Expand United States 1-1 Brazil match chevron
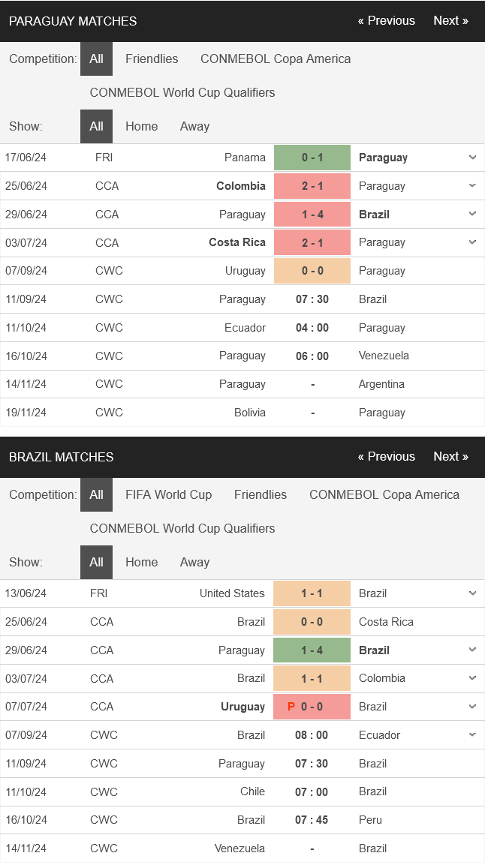The height and width of the screenshot is (868, 485). point(472,593)
